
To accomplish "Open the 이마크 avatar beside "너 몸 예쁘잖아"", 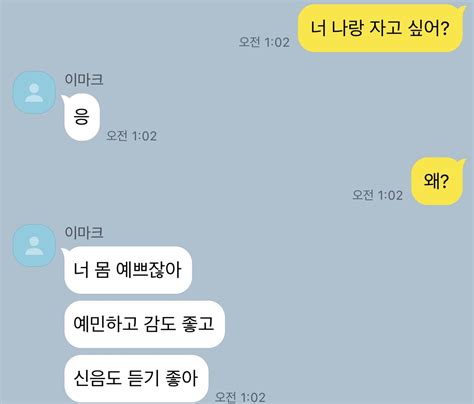I will (34, 245).
